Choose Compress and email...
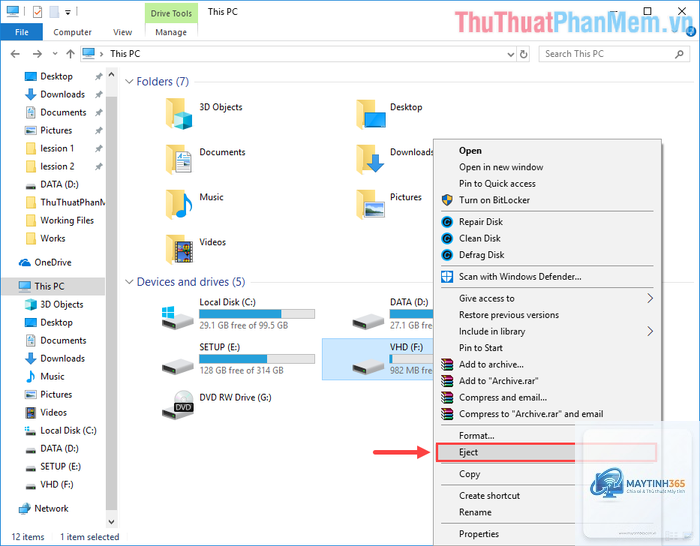The height and width of the screenshot is (546, 700). (503, 398)
